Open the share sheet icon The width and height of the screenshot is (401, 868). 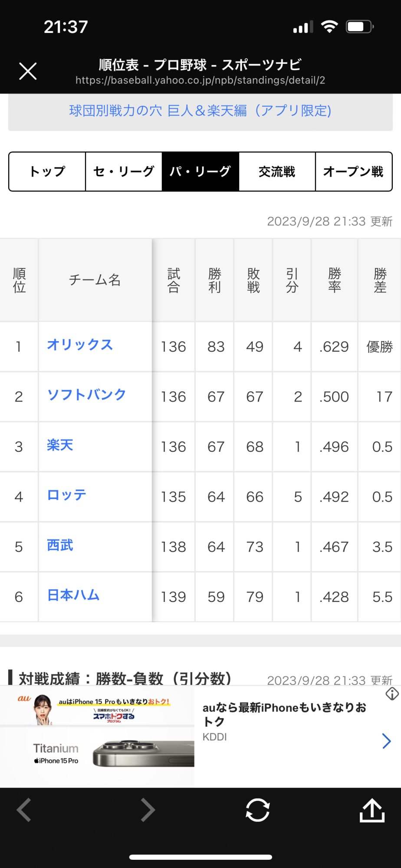[x=372, y=810]
